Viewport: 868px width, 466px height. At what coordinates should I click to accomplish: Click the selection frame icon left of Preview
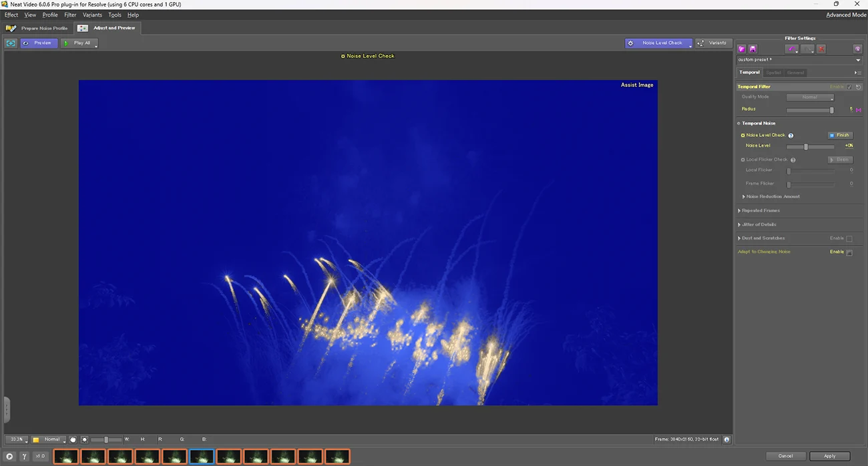[11, 43]
